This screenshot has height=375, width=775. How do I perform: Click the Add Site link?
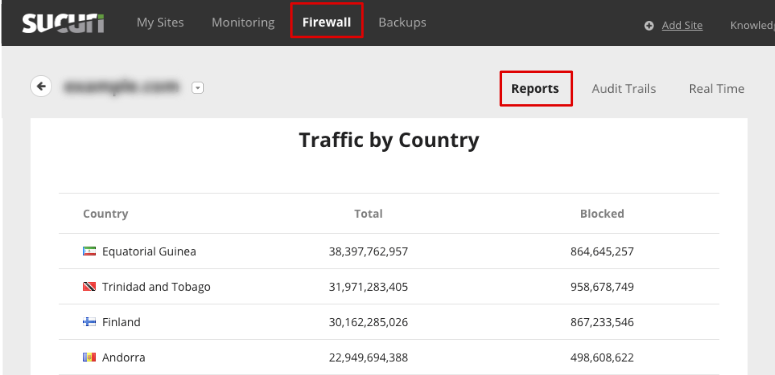(682, 26)
